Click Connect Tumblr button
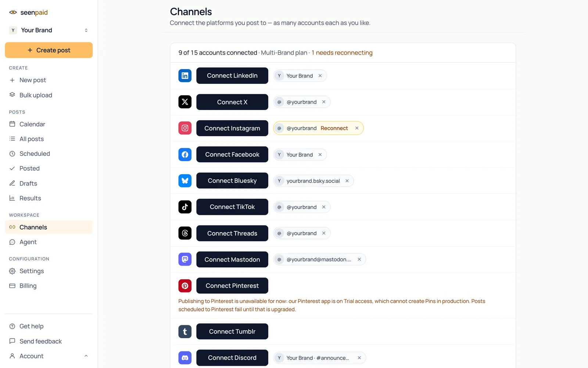 [232, 332]
